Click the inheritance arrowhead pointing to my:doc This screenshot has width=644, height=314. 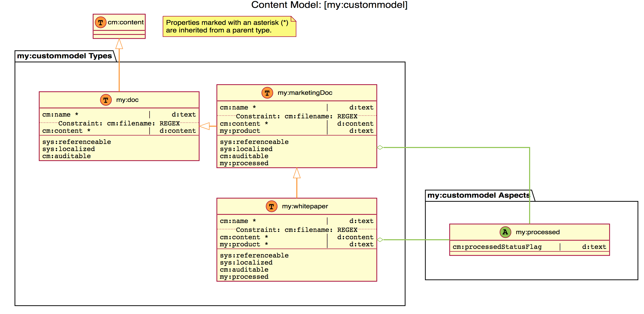point(204,126)
